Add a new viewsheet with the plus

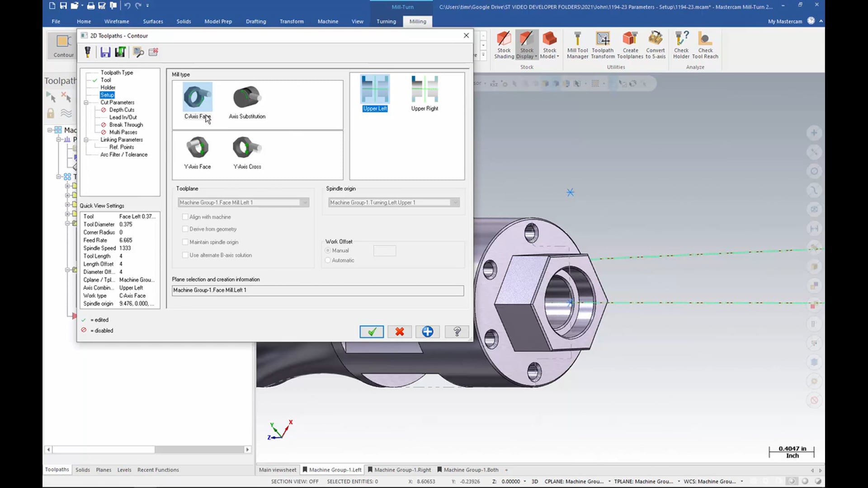(x=506, y=470)
